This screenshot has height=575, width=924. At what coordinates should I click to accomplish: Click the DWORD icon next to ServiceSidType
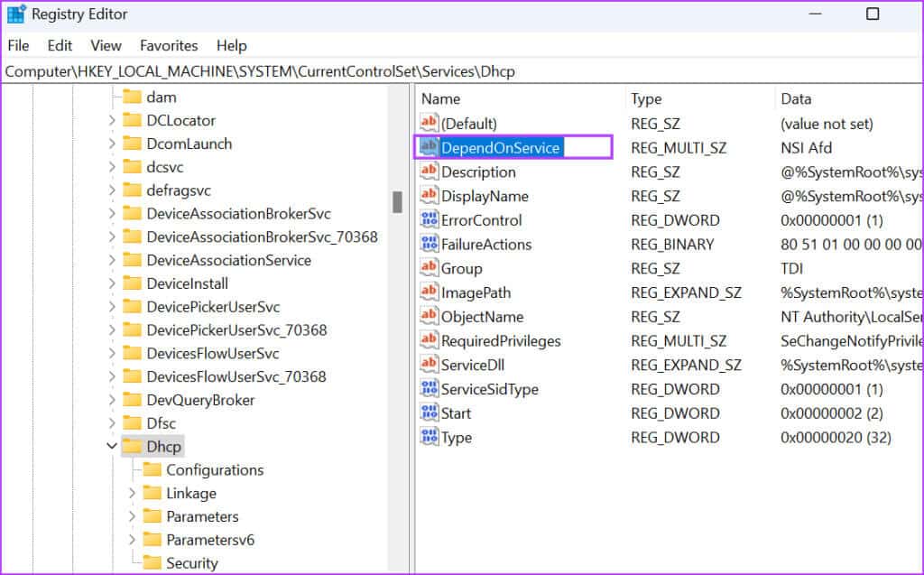tap(429, 389)
